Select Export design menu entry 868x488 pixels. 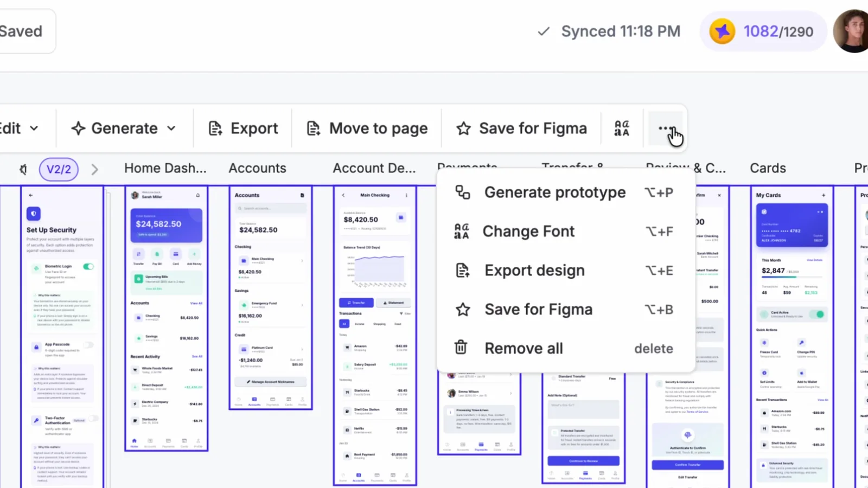(x=566, y=271)
